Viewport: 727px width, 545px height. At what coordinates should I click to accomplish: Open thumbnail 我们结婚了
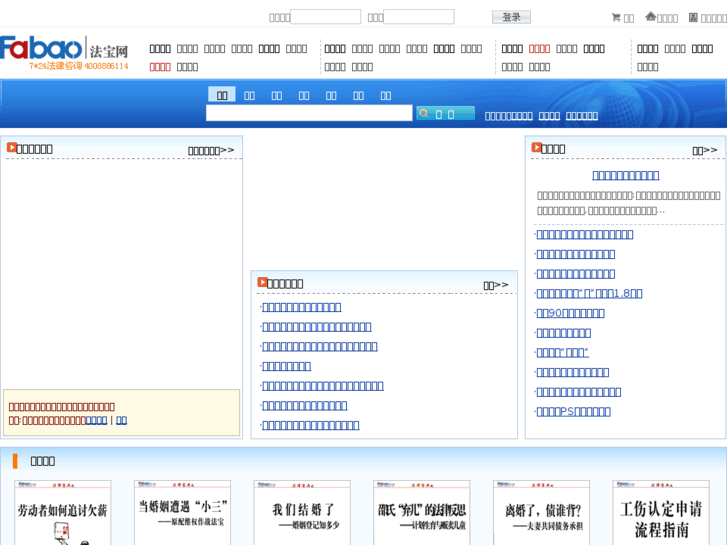pyautogui.click(x=302, y=513)
